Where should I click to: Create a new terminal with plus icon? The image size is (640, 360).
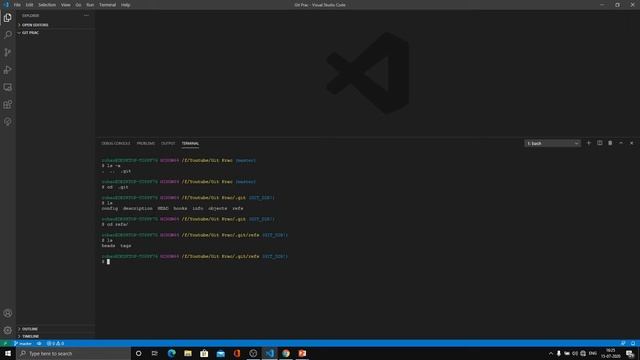pyautogui.click(x=589, y=143)
